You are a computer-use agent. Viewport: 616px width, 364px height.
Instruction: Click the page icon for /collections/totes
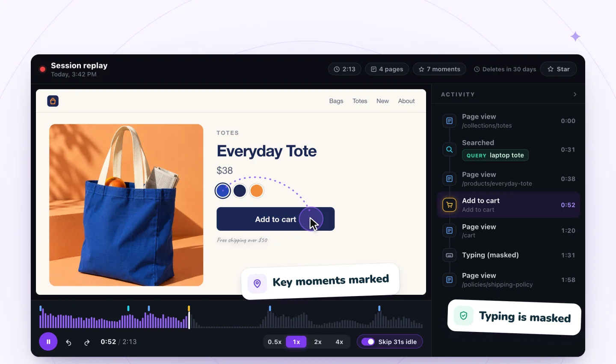449,121
